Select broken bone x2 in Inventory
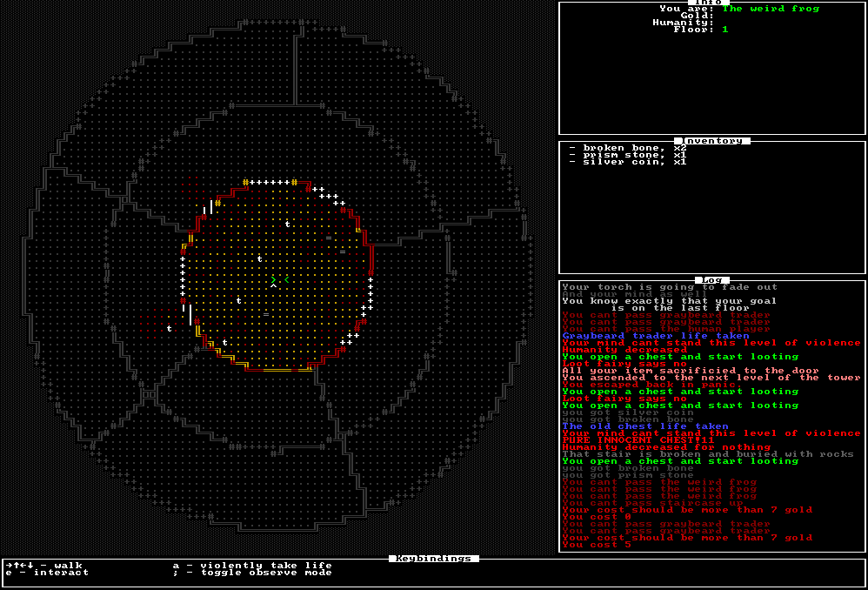Screen dimensions: 868x590 (628, 148)
